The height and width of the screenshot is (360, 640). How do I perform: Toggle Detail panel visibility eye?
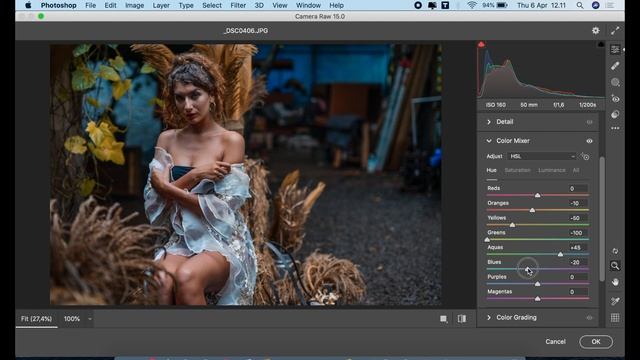[589, 122]
